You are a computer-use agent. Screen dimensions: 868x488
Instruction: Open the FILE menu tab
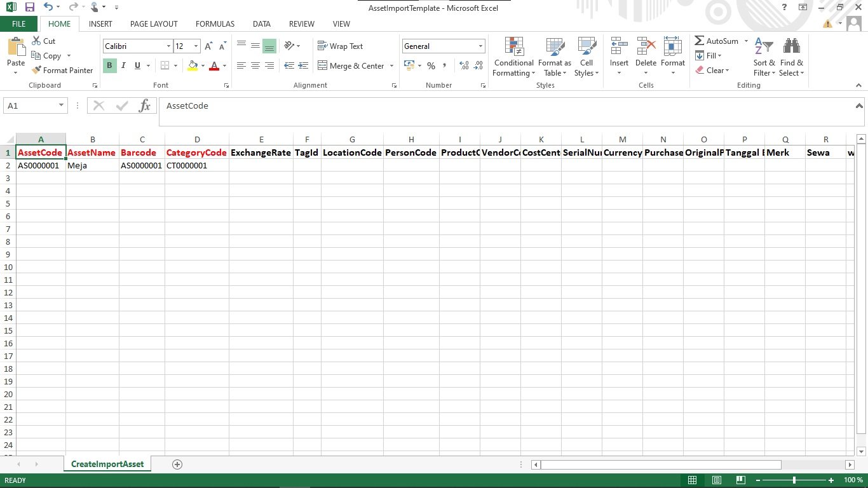19,24
